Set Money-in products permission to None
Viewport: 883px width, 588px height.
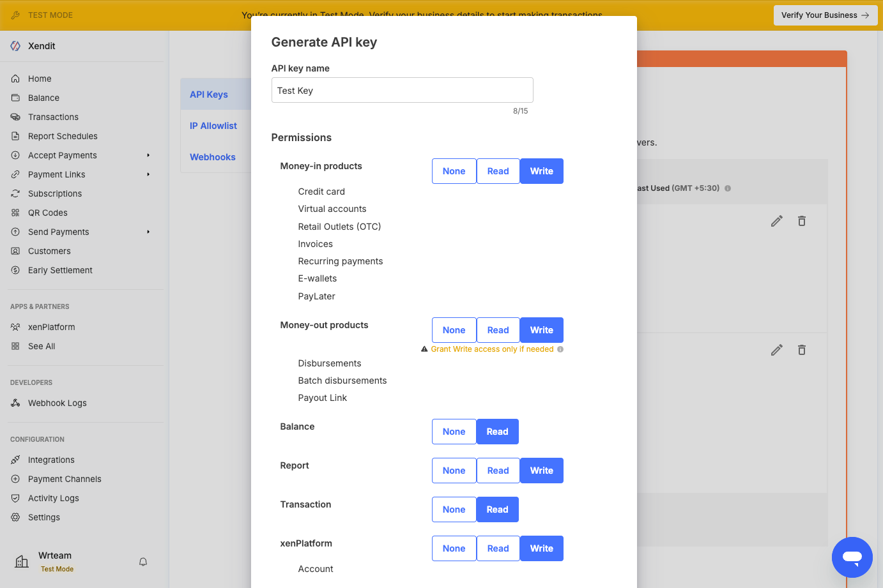pos(454,171)
